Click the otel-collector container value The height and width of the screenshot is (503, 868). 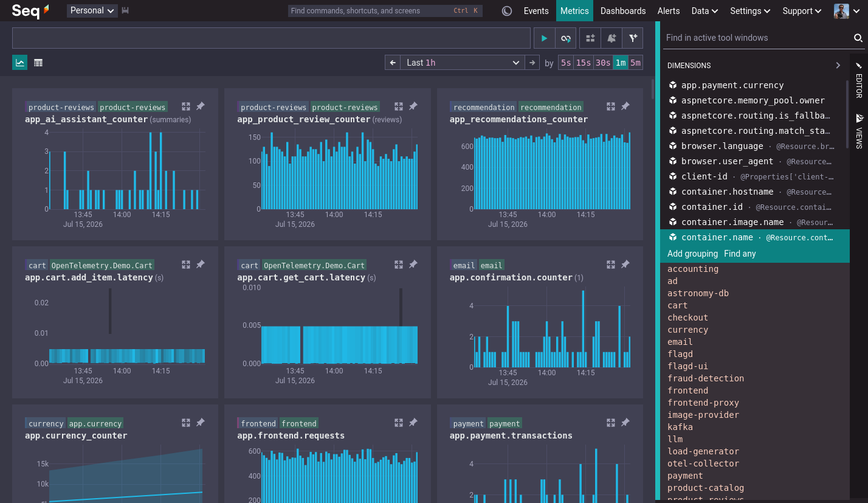click(x=703, y=463)
